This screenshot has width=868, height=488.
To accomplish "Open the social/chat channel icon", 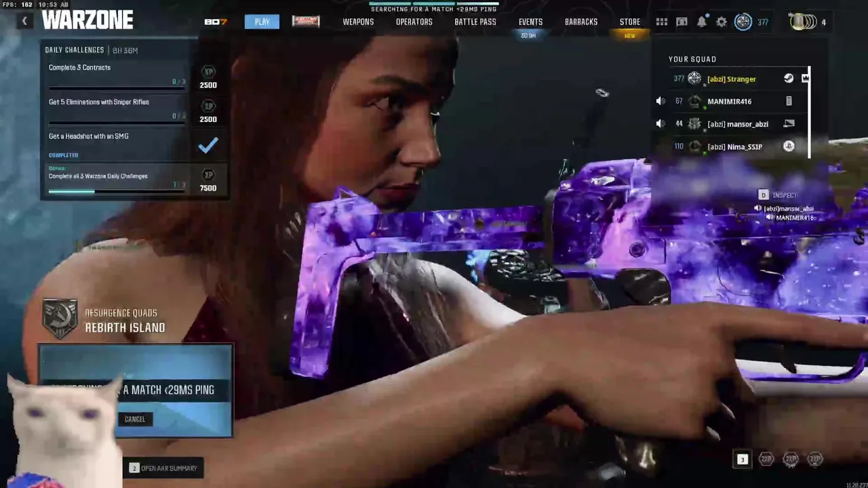I will [x=682, y=22].
